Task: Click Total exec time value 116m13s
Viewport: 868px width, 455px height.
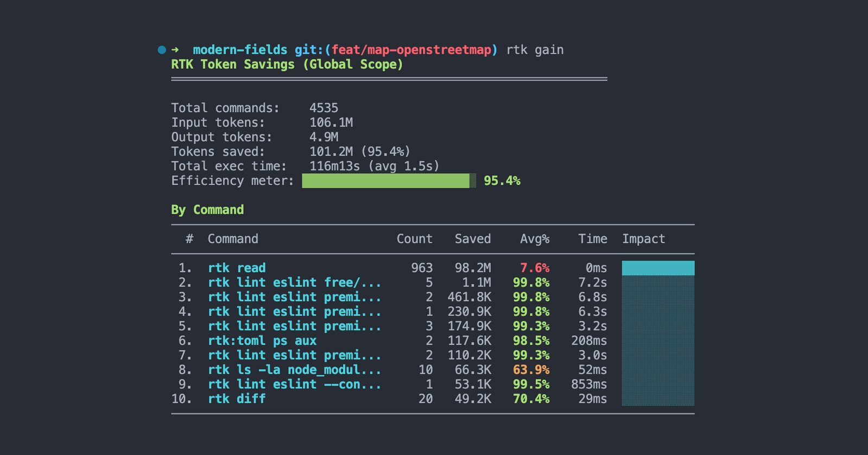Action: [x=334, y=166]
